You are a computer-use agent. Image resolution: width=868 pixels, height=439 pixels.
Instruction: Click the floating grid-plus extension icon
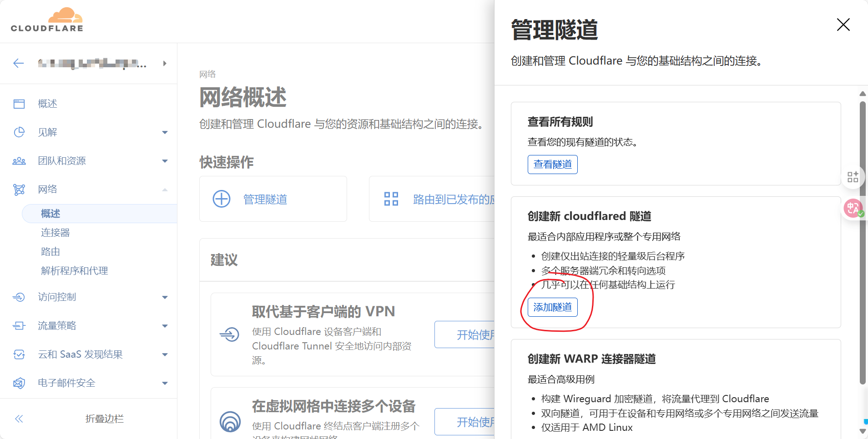(853, 177)
